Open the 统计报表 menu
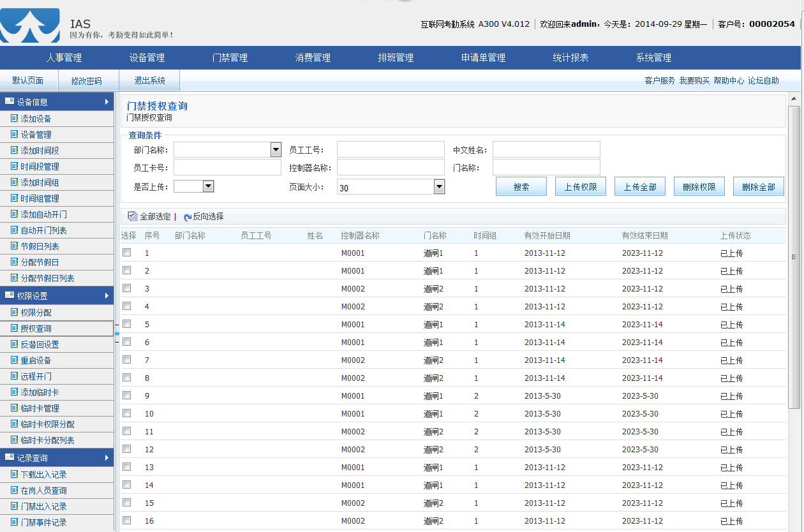This screenshot has width=804, height=532. [570, 57]
